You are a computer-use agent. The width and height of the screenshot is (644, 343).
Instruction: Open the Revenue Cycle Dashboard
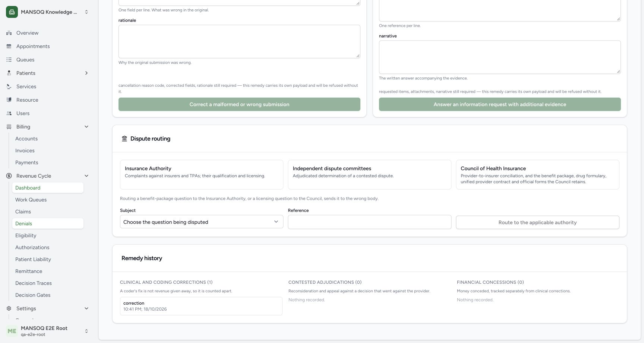point(48,188)
